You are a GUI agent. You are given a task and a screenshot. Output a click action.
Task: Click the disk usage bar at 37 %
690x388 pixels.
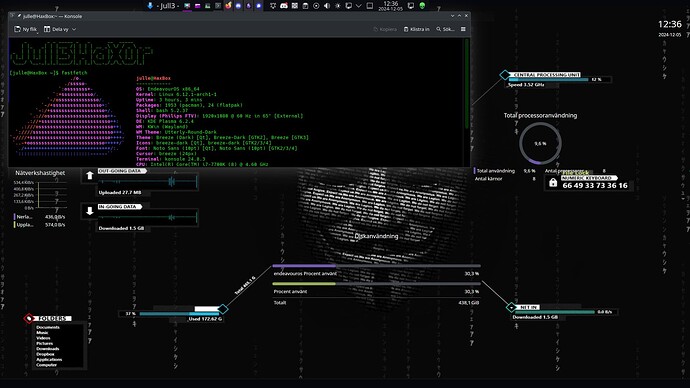179,314
